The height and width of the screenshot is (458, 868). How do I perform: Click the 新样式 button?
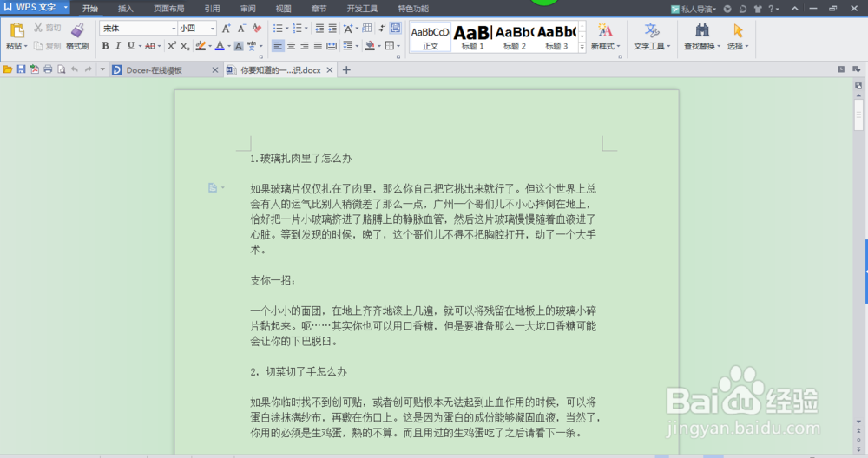(605, 36)
